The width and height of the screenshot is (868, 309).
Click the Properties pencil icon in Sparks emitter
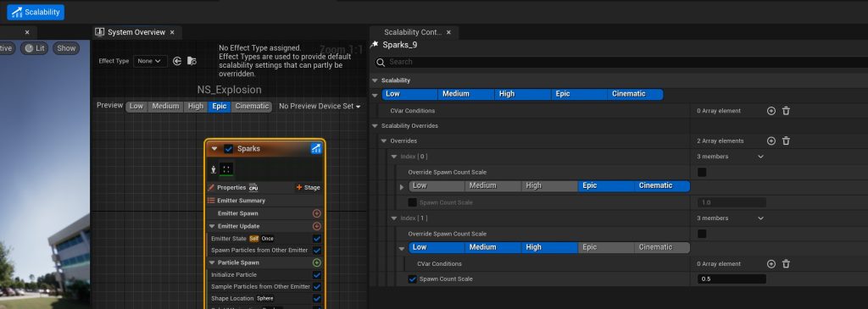211,187
